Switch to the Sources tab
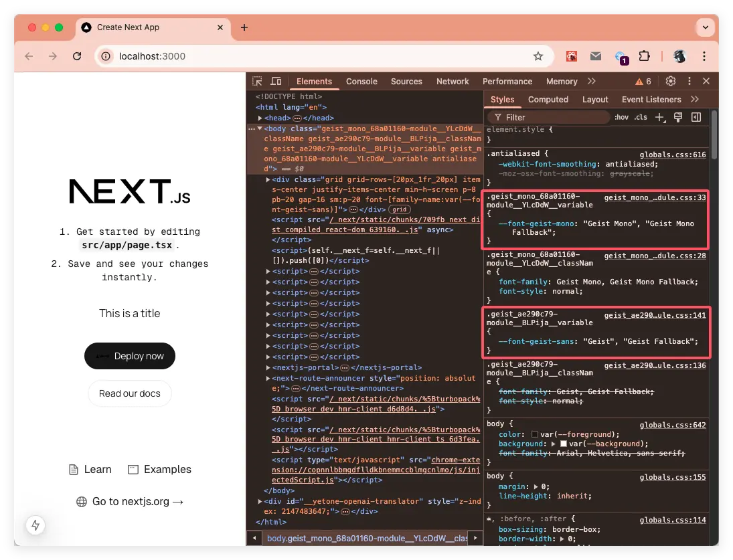The width and height of the screenshot is (733, 560). coord(406,81)
